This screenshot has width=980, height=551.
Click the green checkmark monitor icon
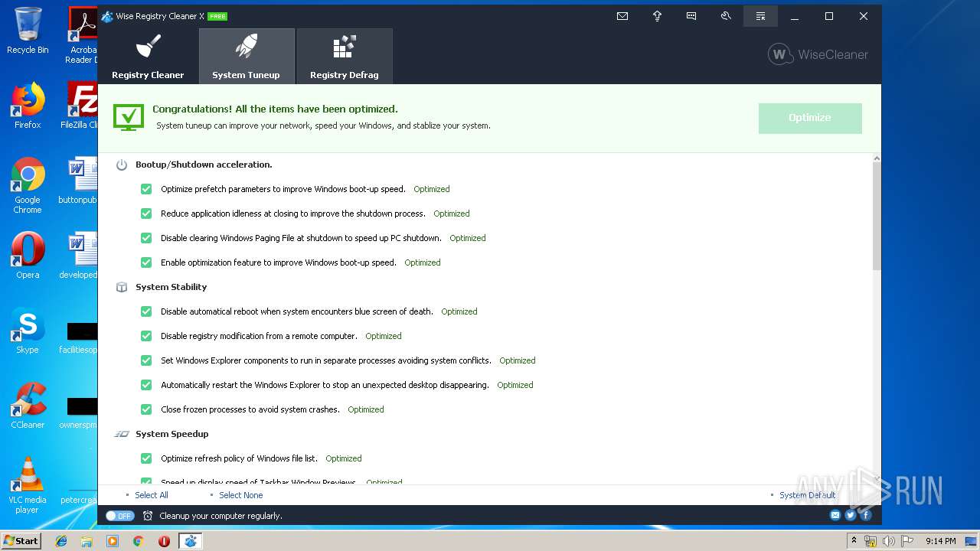129,118
